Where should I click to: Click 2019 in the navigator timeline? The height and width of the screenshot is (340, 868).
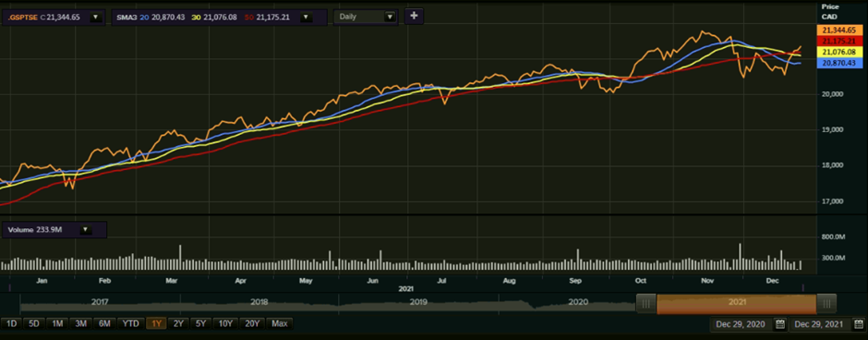418,302
